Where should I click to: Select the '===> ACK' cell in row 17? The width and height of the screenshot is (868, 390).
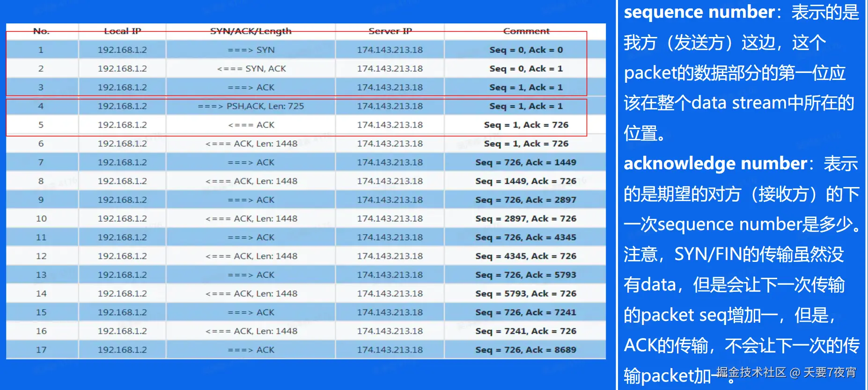(x=251, y=349)
